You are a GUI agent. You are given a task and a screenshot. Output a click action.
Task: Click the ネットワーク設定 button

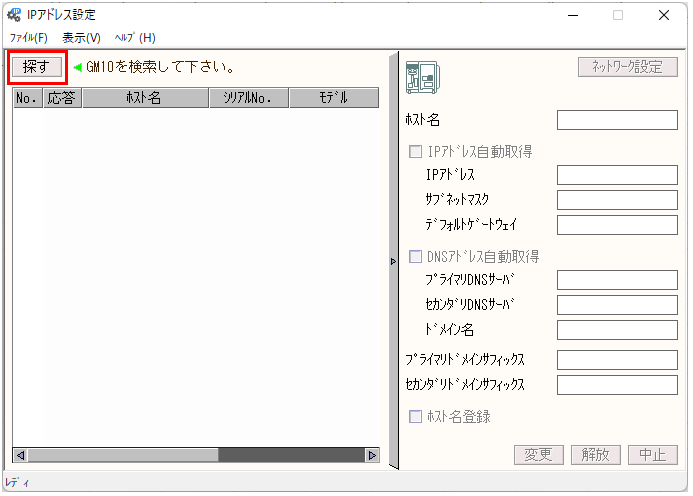(x=628, y=67)
